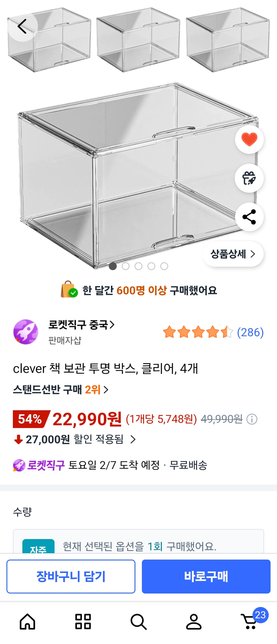Tap the gift icon button
This screenshot has height=644, width=277.
click(249, 178)
